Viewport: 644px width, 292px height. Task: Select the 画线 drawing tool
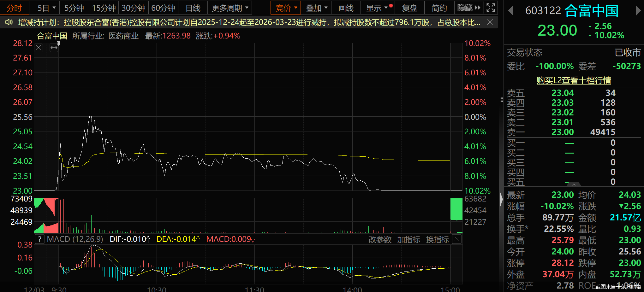pos(346,8)
